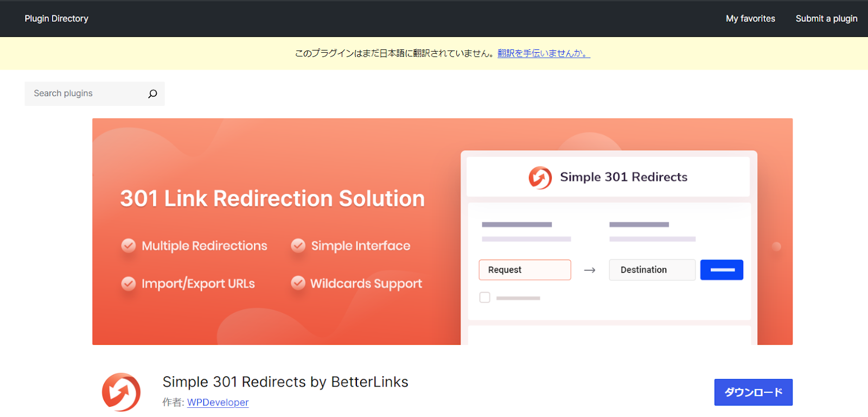Image resolution: width=868 pixels, height=417 pixels.
Task: Click the Wildcards Support checkmark icon
Action: (298, 283)
